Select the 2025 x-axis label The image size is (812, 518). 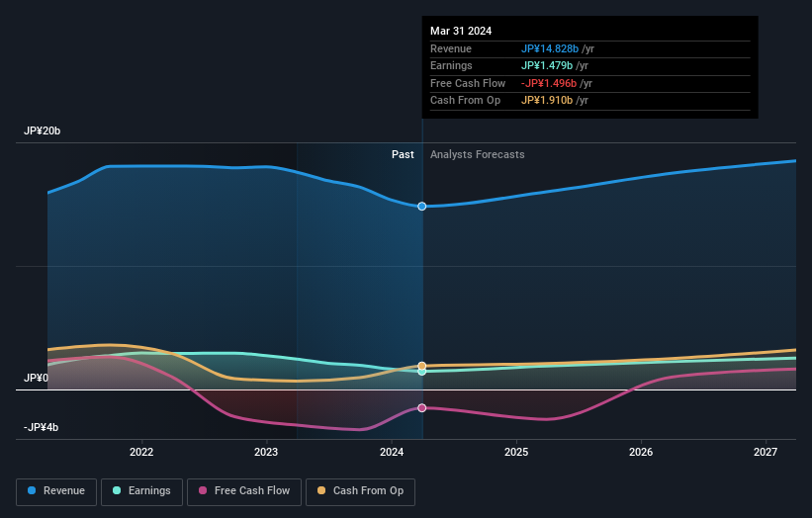516,453
